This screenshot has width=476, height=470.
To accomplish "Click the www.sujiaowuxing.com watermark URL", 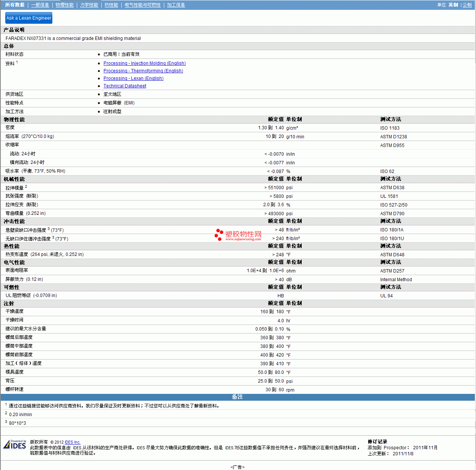I will 243,239.
